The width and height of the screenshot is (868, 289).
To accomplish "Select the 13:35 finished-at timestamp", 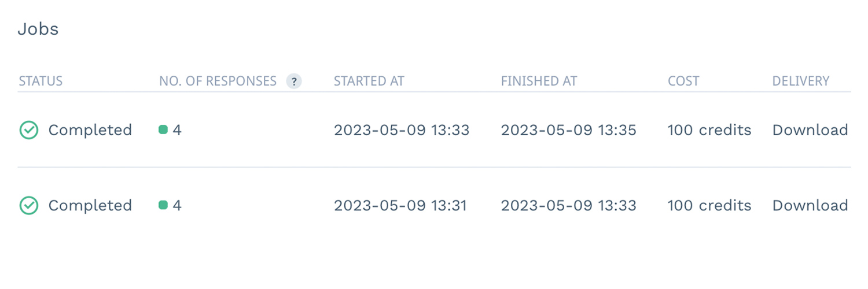I will pos(568,130).
